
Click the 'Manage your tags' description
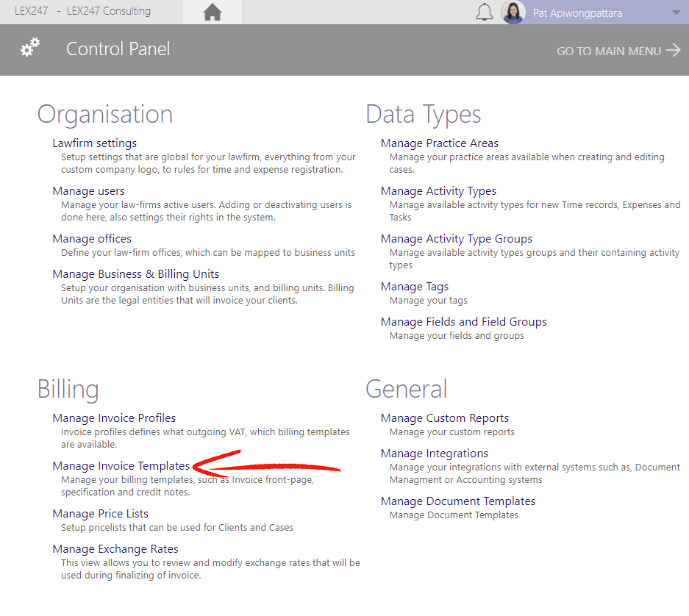(429, 301)
